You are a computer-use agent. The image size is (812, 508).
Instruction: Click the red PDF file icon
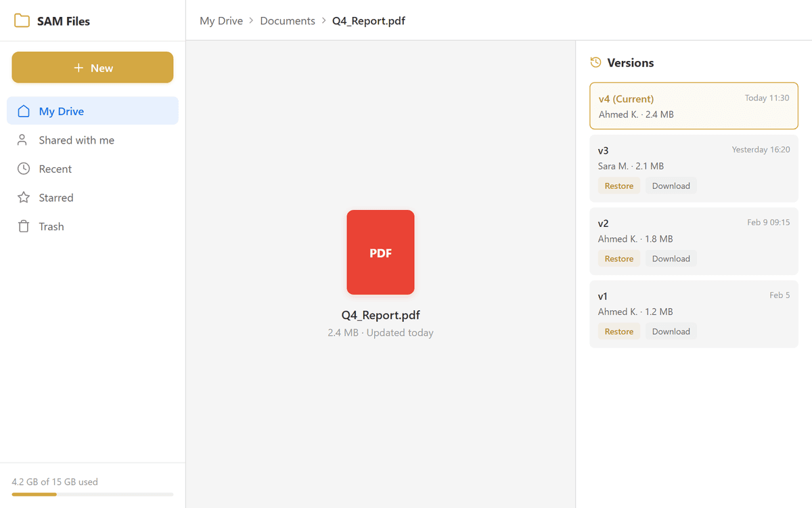tap(380, 252)
